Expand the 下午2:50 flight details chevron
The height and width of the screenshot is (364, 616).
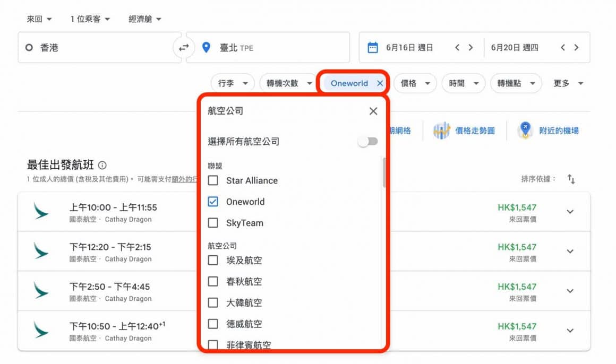coord(570,291)
